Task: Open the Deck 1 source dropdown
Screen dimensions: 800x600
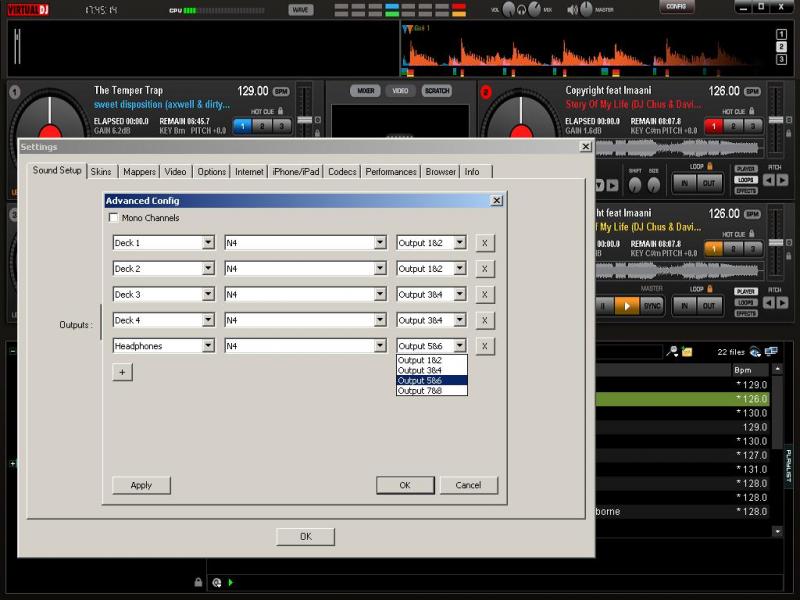Action: (208, 242)
